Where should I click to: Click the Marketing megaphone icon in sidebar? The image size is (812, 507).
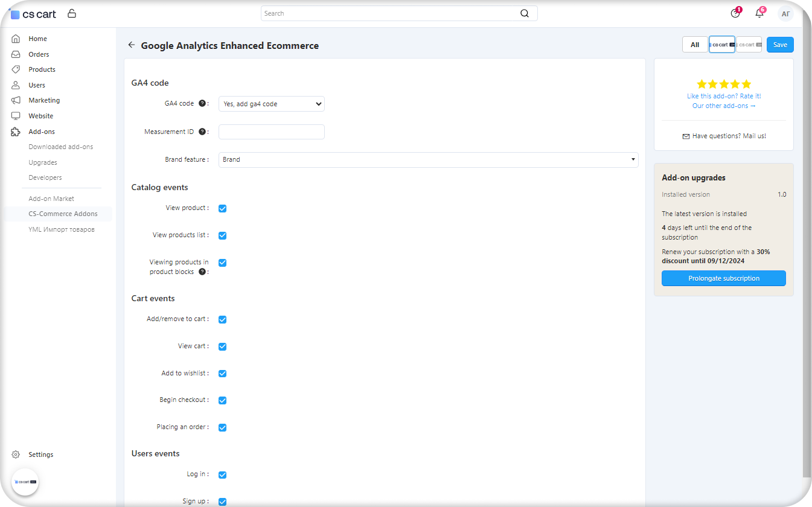[x=16, y=100]
